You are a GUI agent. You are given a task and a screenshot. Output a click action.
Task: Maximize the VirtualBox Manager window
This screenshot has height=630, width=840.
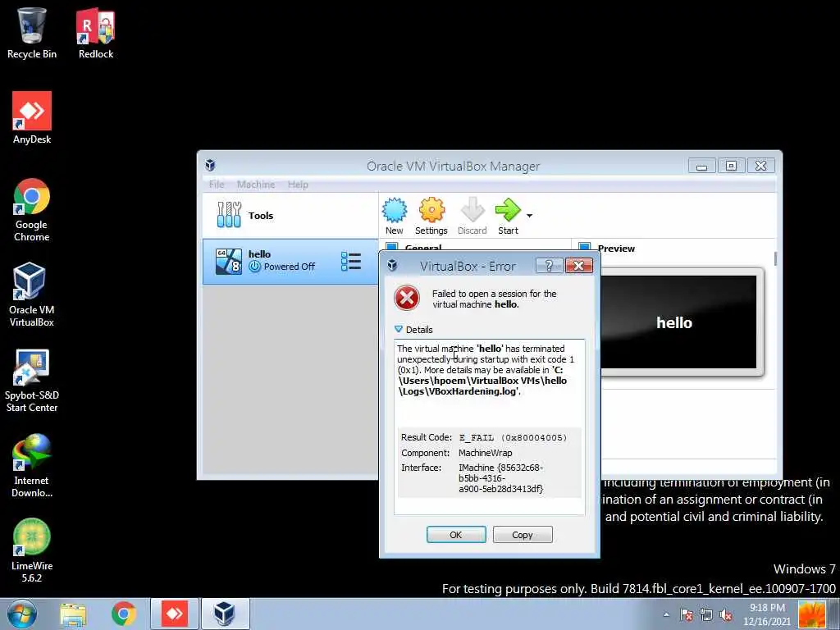tap(731, 166)
